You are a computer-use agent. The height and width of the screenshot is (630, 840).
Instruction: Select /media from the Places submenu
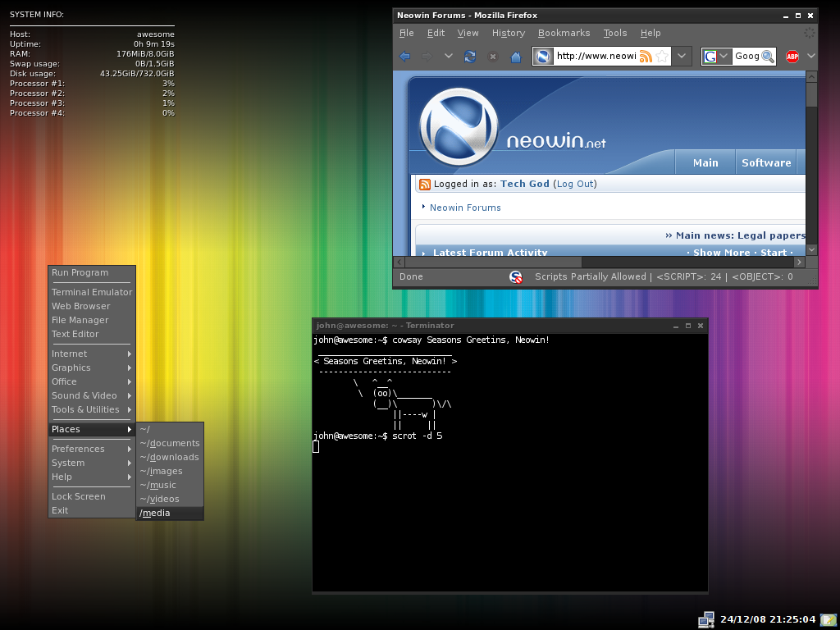click(x=155, y=513)
